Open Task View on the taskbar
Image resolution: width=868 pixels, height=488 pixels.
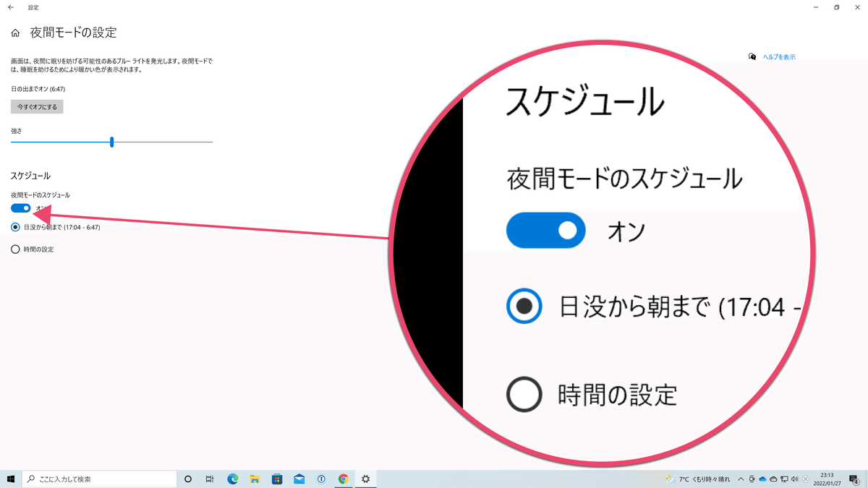[210, 479]
